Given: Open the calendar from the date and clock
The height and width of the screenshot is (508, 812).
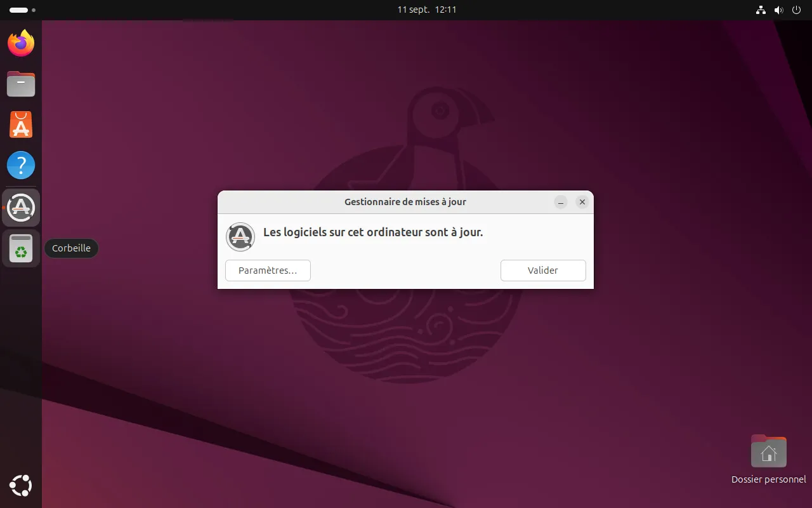Looking at the screenshot, I should pyautogui.click(x=426, y=10).
